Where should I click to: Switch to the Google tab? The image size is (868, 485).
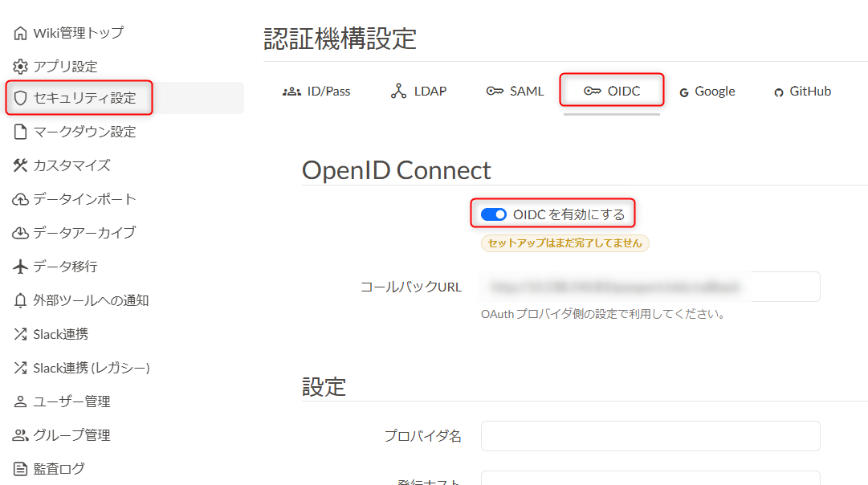tap(707, 92)
